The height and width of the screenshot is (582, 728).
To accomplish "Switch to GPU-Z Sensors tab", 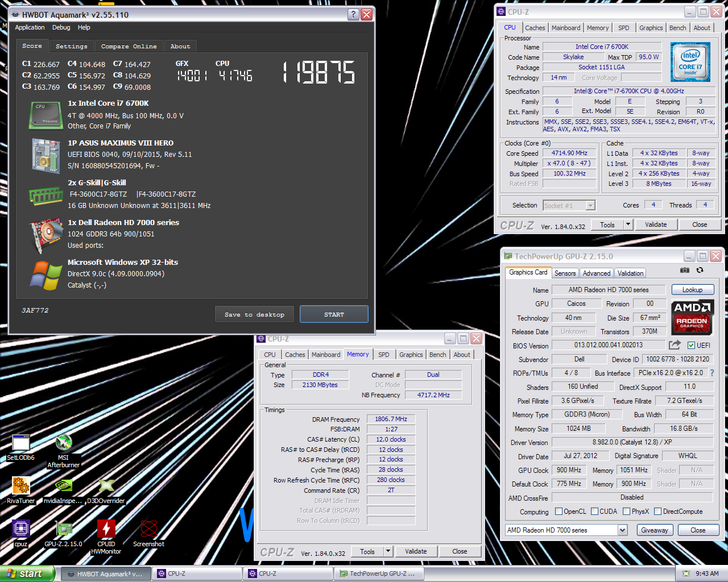I will pos(565,273).
